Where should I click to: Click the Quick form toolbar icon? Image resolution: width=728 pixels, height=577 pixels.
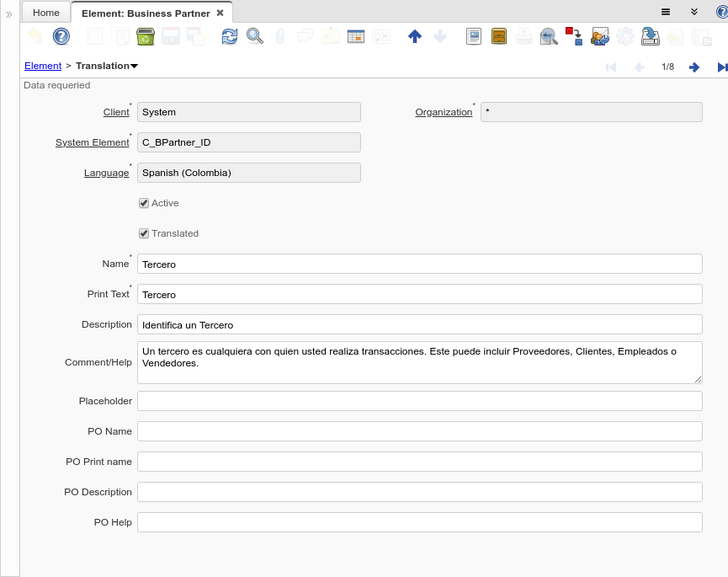[381, 36]
